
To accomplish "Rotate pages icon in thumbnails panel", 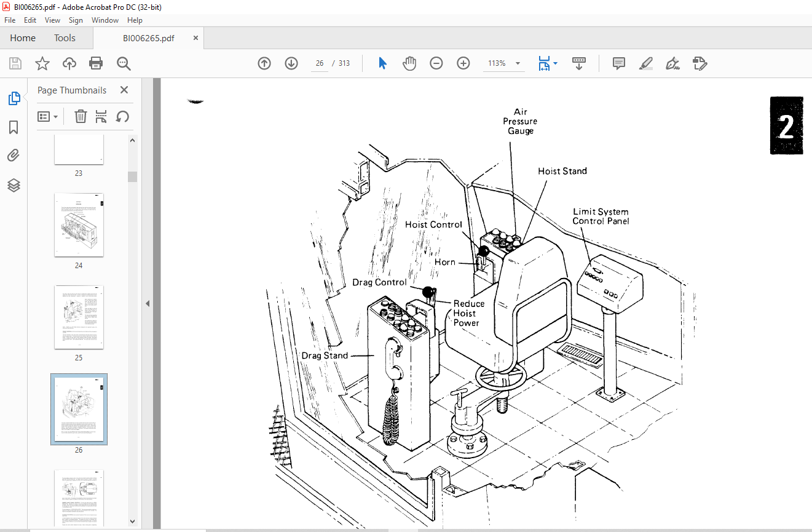I will point(122,116).
